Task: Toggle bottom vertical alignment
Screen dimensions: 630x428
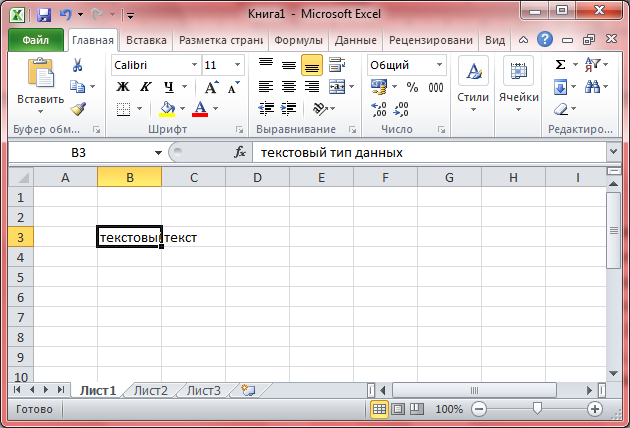Action: [311, 65]
